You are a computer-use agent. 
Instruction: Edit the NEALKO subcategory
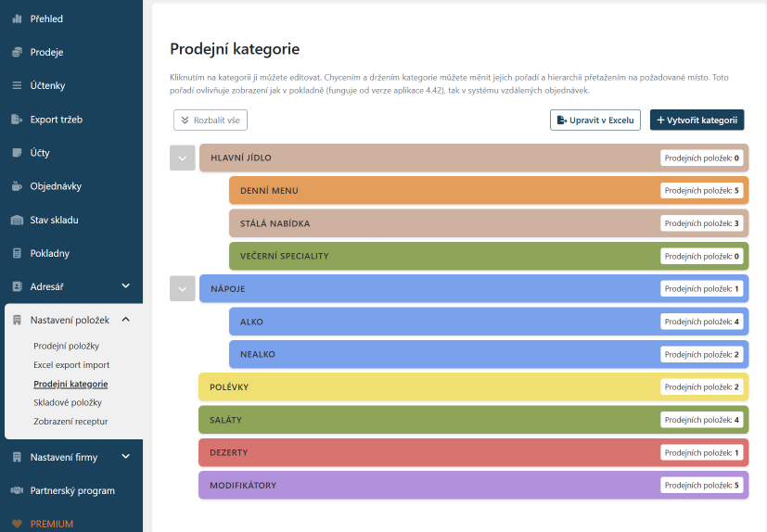489,354
